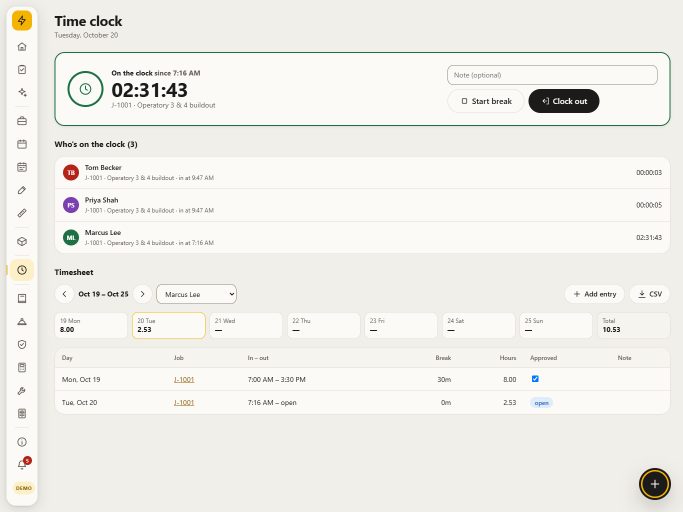Click the Start break button

tap(486, 101)
